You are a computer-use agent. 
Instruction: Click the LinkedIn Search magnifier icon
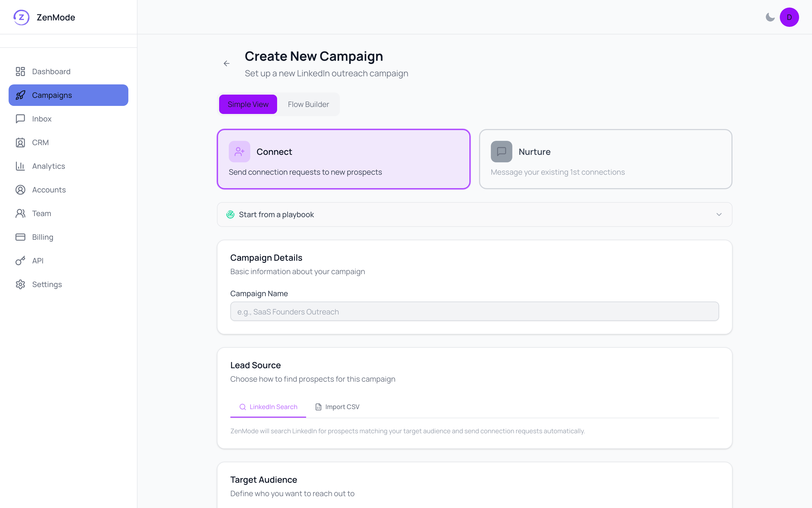(242, 407)
